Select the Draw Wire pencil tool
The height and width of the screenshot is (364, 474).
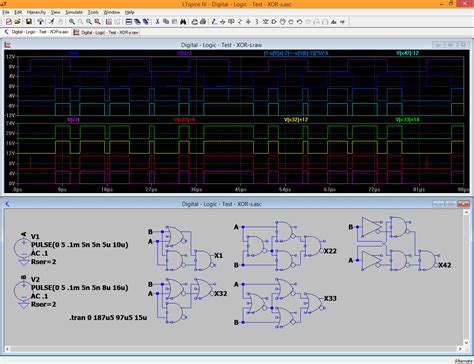pos(214,22)
